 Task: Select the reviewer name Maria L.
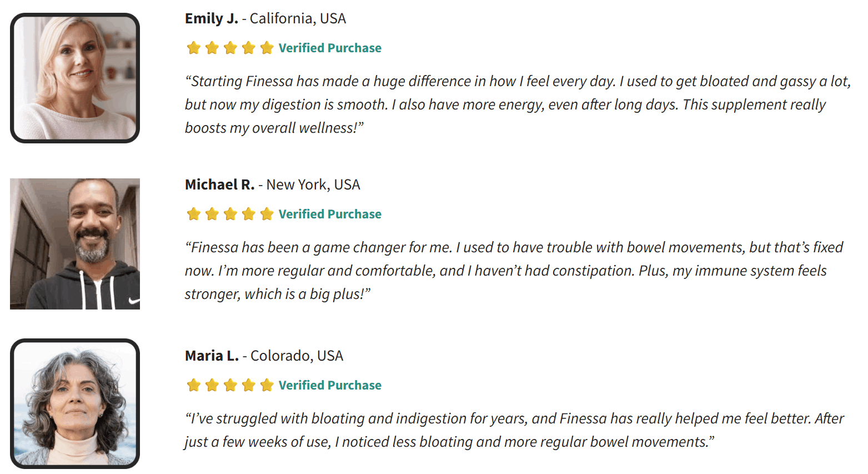(212, 356)
